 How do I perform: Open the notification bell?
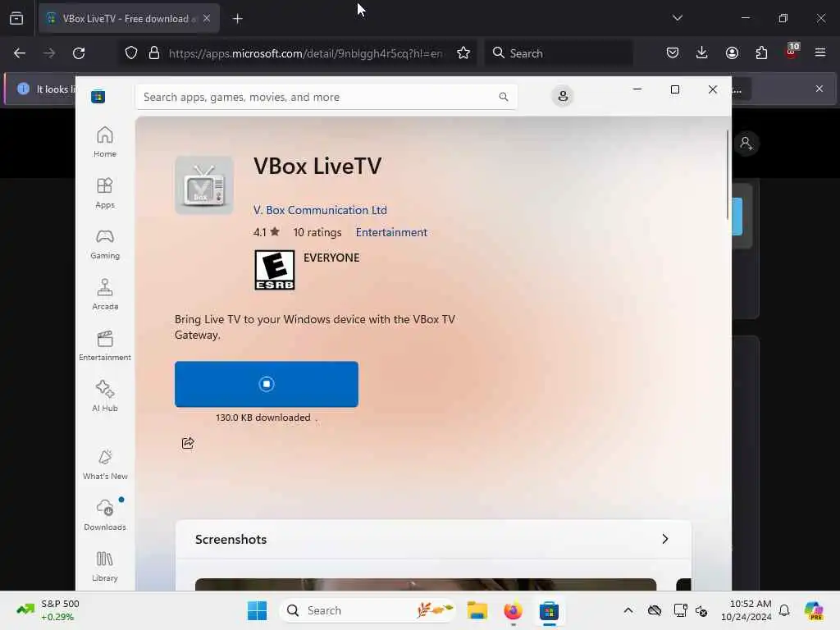pyautogui.click(x=784, y=610)
